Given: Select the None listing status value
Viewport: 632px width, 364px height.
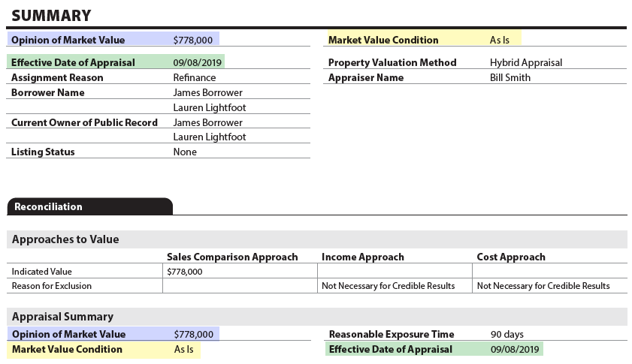Looking at the screenshot, I should (185, 152).
